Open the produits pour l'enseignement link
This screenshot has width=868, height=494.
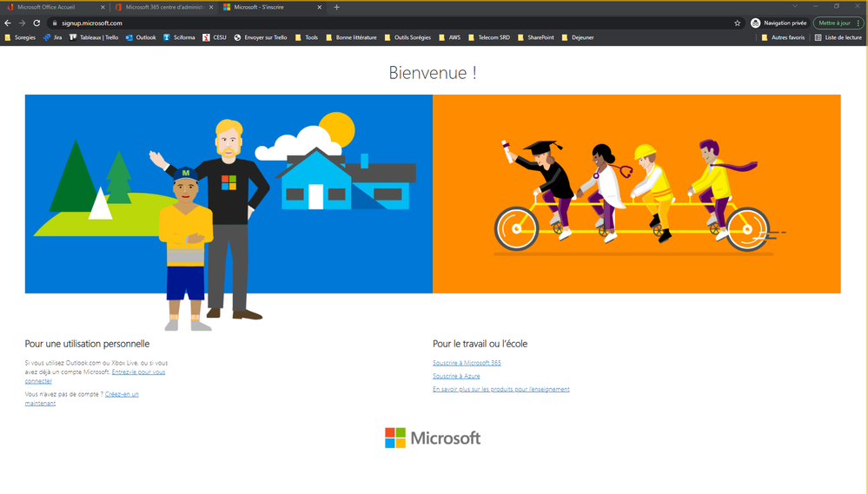[501, 390]
